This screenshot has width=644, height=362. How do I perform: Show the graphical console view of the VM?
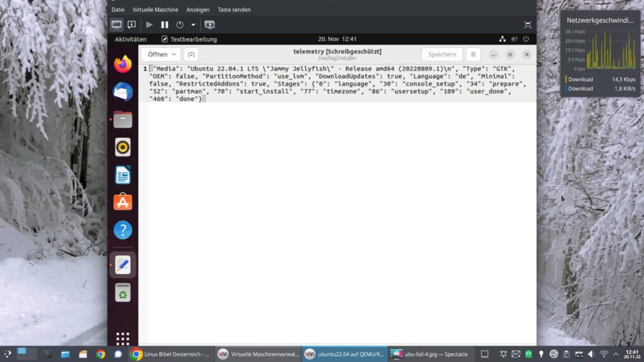[x=116, y=25]
